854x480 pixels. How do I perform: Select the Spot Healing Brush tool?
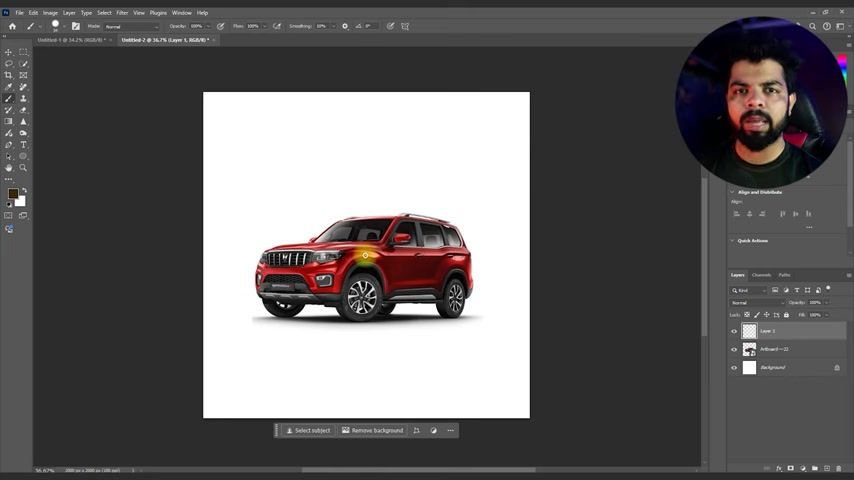click(x=23, y=87)
